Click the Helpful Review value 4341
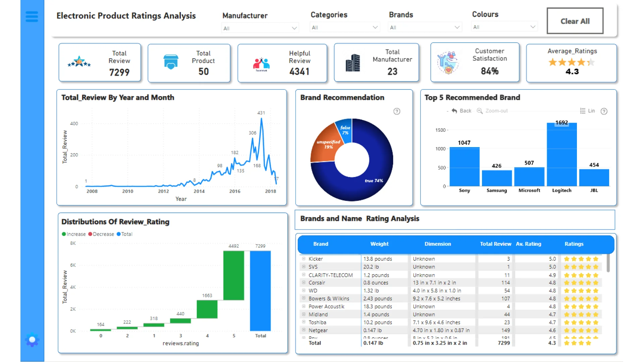Image resolution: width=644 pixels, height=362 pixels. (x=299, y=72)
